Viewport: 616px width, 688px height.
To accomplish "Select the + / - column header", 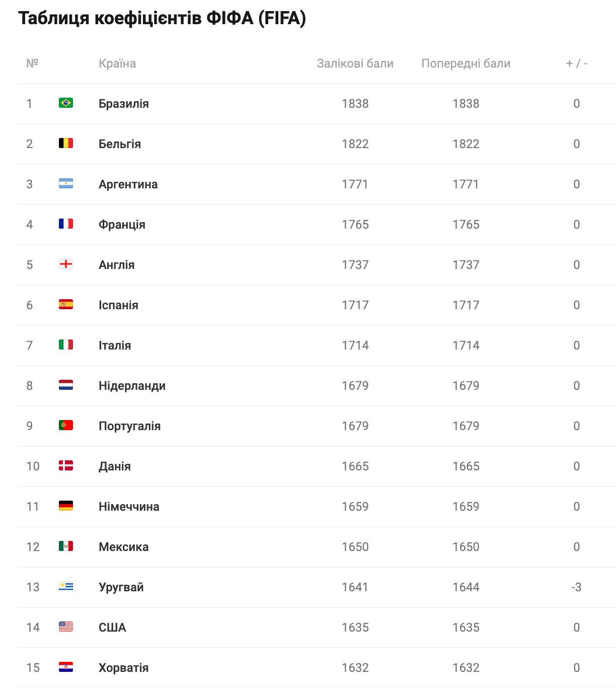I will point(577,63).
